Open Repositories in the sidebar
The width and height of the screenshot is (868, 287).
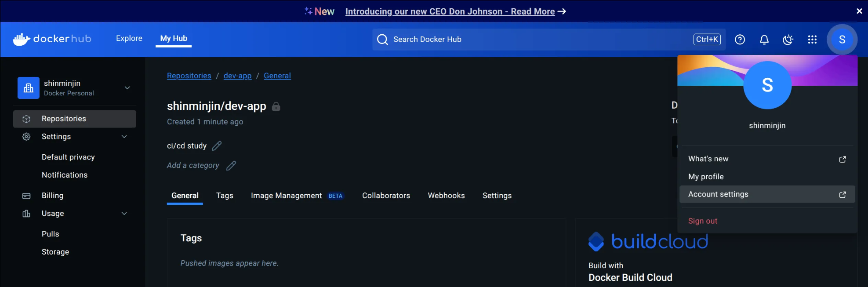75,119
